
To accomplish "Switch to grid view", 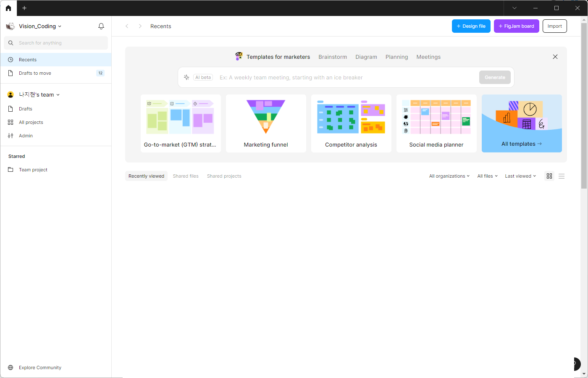I will tap(549, 176).
